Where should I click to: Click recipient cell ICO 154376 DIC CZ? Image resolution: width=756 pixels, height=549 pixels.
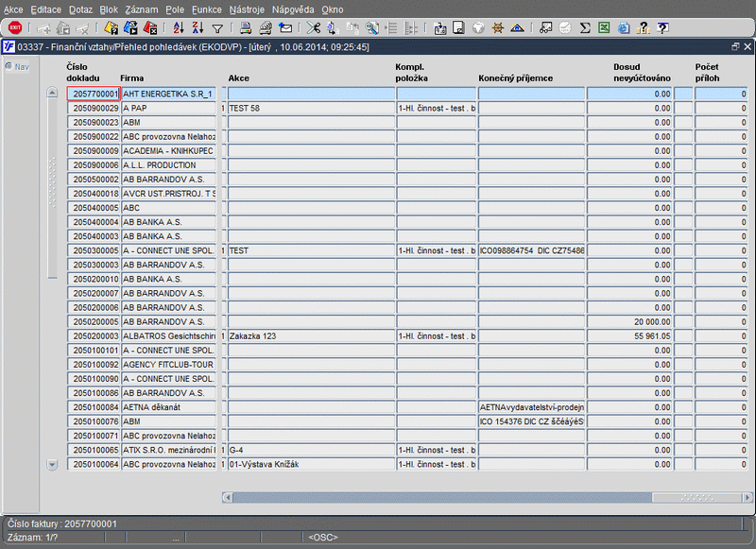531,421
